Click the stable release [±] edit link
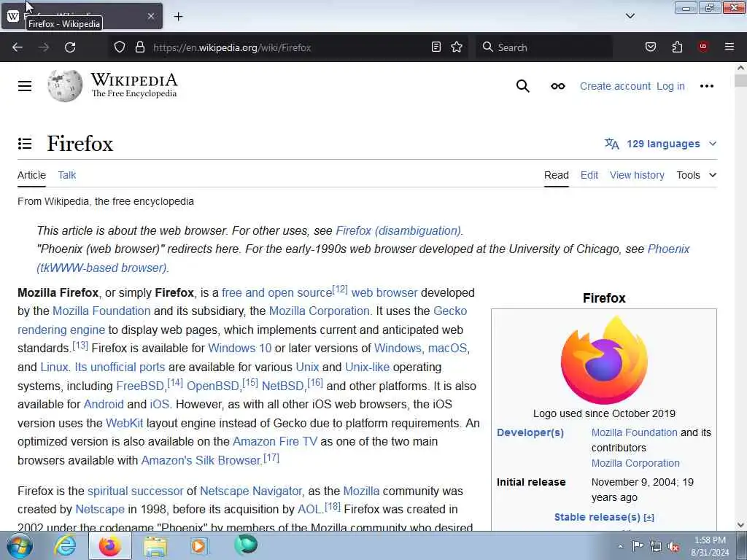Screen dimensions: 747x560 [649, 518]
